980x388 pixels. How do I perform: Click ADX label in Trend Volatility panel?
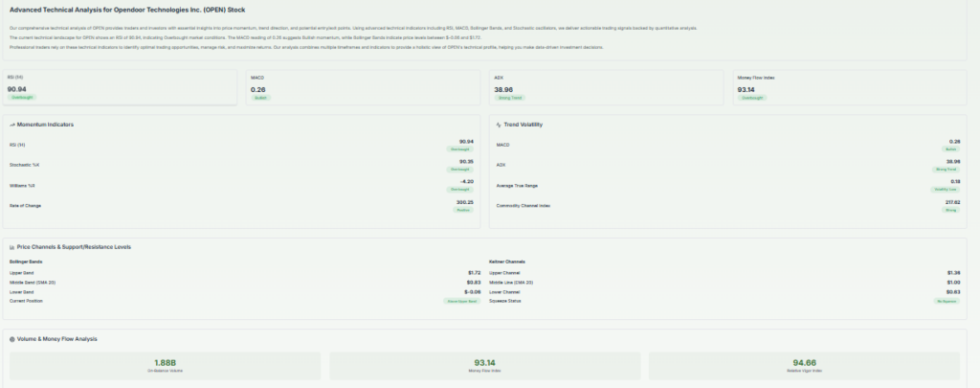(x=501, y=165)
